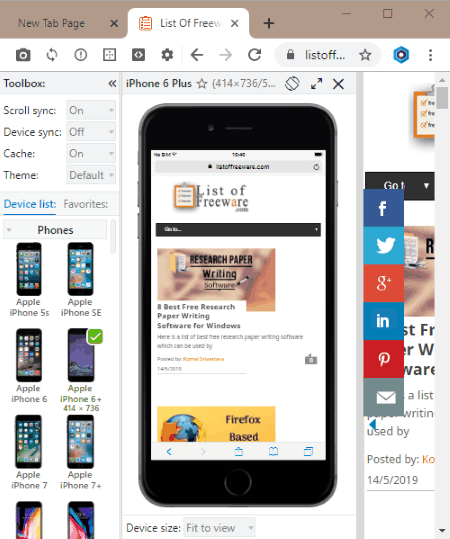The width and height of the screenshot is (450, 539).
Task: Select Apple iPhone 5s device
Action: (x=29, y=279)
